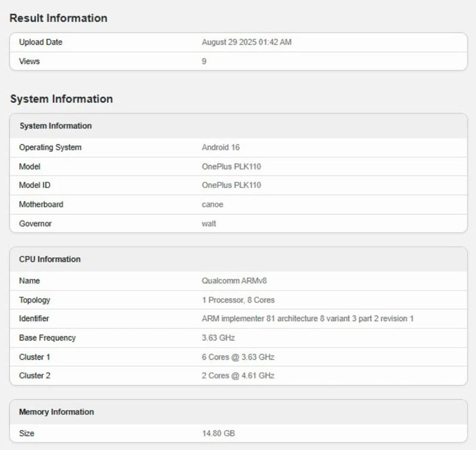
Task: Click the Views row value 9
Action: click(x=203, y=61)
